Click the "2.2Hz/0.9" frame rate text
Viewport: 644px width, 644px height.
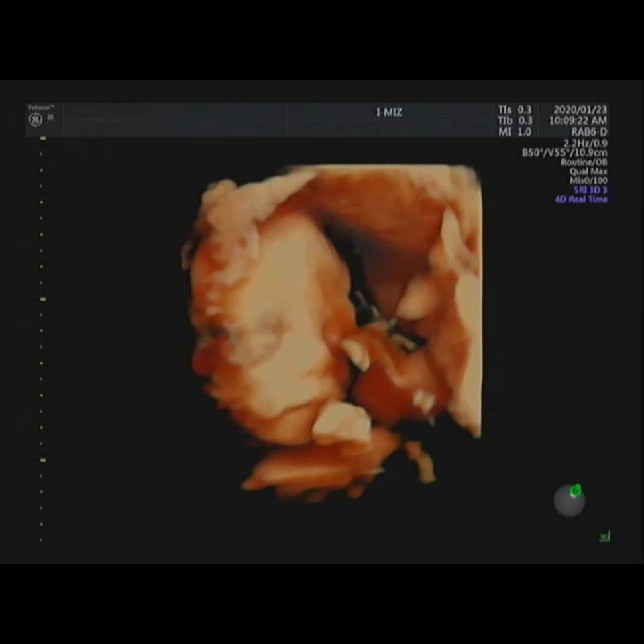[x=585, y=143]
